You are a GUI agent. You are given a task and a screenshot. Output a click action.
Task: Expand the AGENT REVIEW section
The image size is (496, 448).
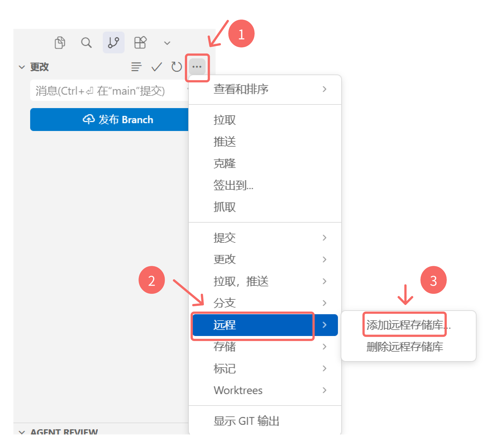coord(22,432)
